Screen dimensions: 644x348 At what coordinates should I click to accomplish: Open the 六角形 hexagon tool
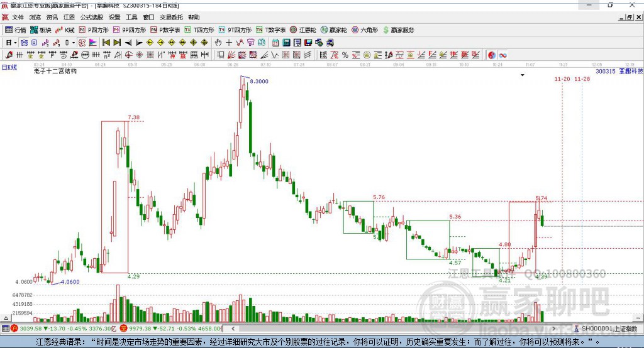(x=365, y=30)
